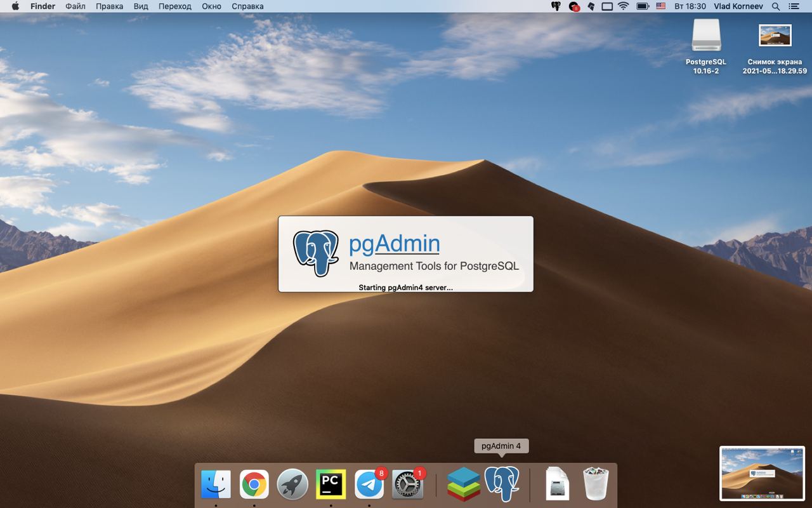812x508 pixels.
Task: Check the battery status icon
Action: click(642, 6)
